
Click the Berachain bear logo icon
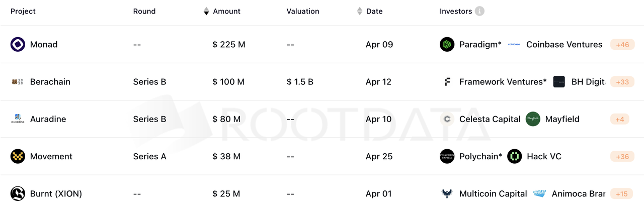(x=18, y=82)
